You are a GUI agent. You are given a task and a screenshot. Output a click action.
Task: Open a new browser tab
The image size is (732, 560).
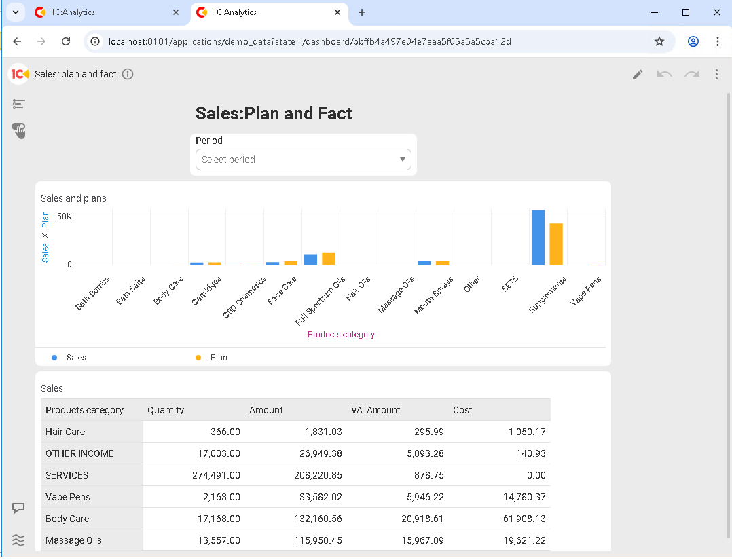(362, 12)
